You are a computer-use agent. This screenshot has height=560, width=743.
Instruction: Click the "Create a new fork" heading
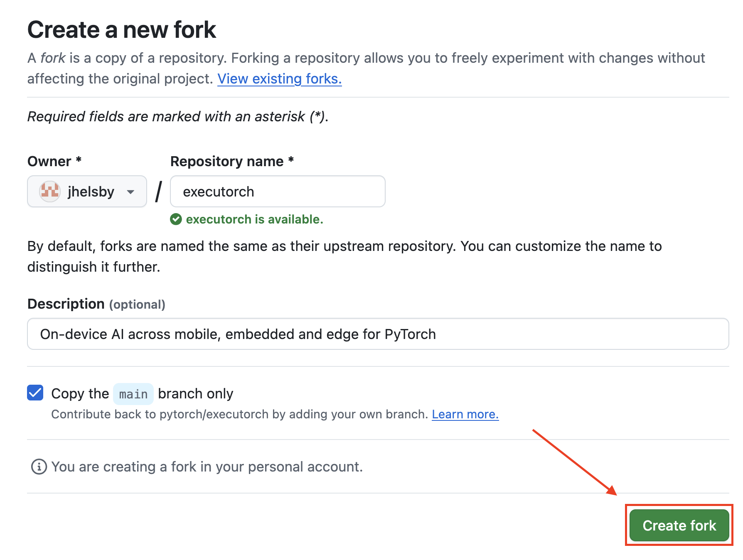[122, 30]
